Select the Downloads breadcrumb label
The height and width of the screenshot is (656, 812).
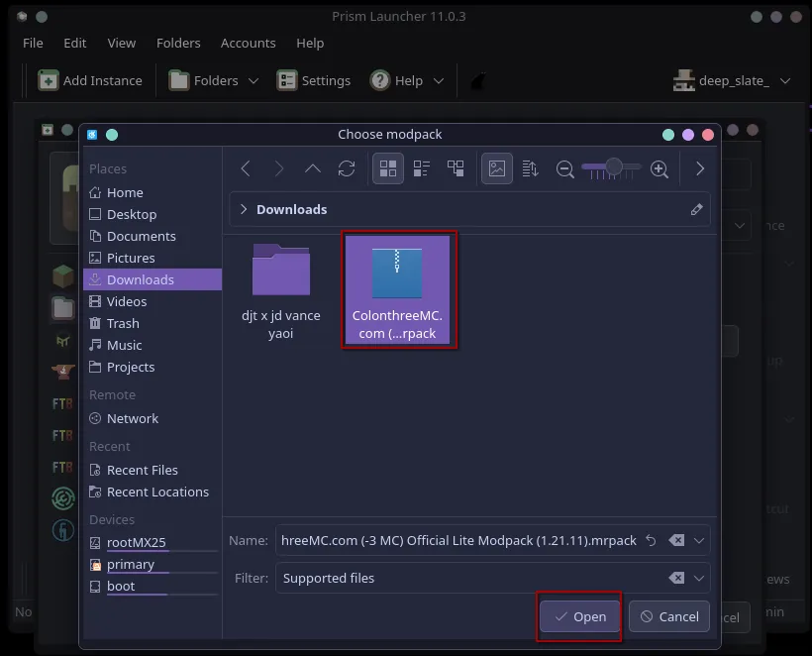click(x=291, y=209)
